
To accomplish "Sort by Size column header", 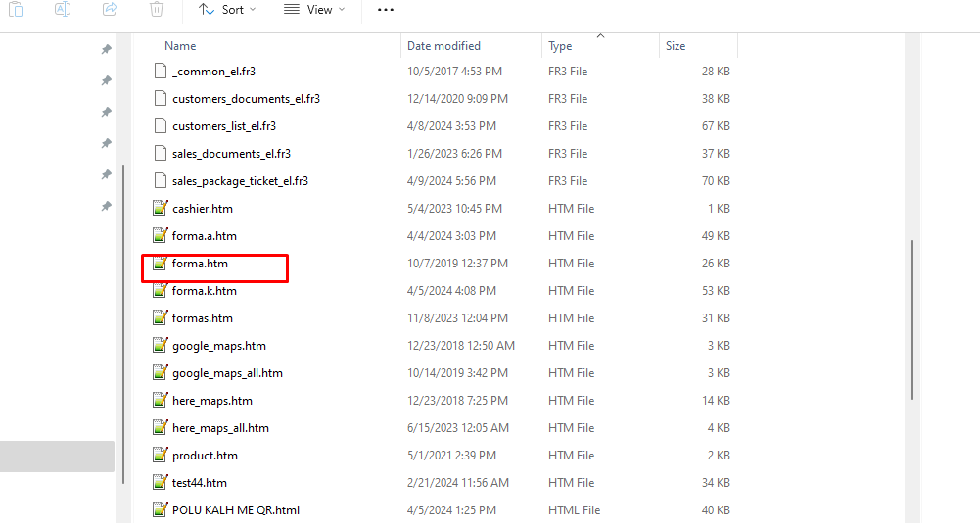I will (676, 46).
